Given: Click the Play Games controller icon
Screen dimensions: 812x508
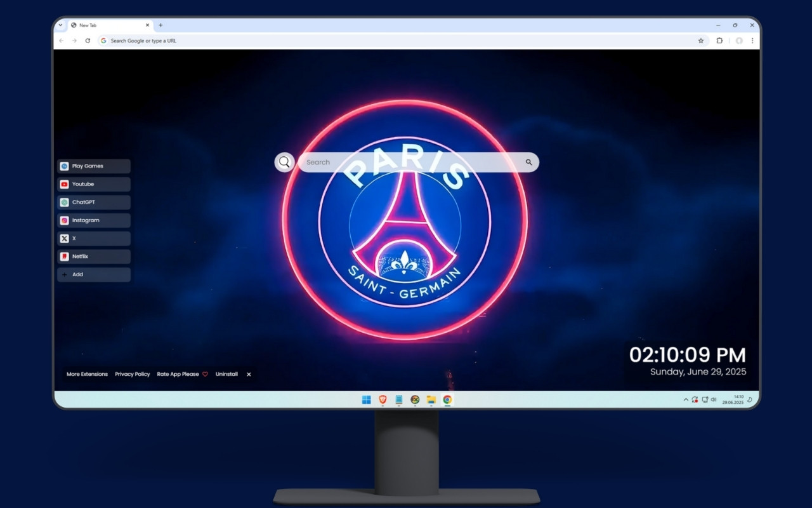Looking at the screenshot, I should point(65,166).
